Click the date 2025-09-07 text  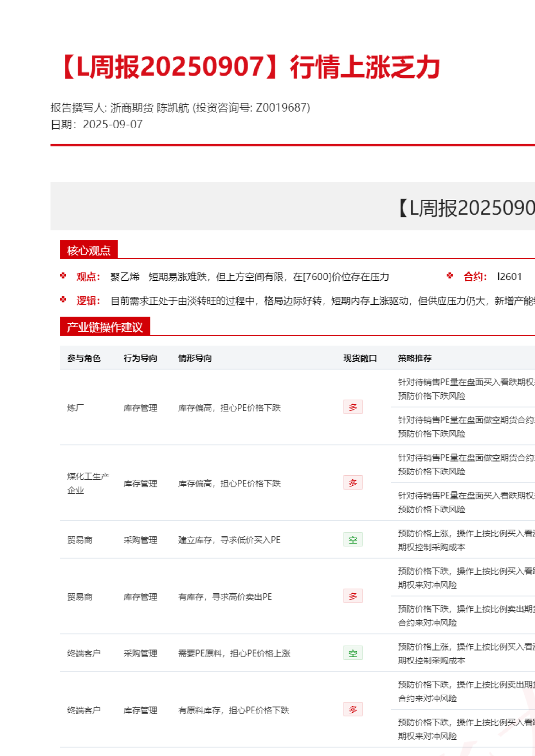[x=113, y=124]
